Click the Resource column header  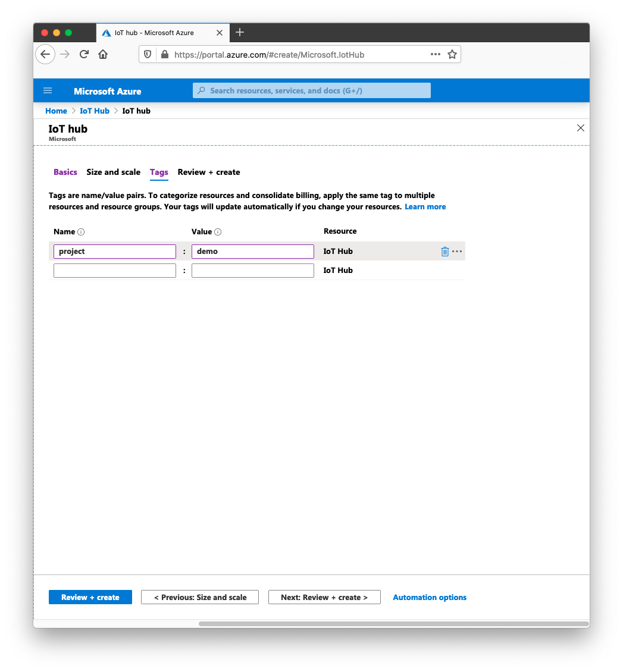[340, 231]
